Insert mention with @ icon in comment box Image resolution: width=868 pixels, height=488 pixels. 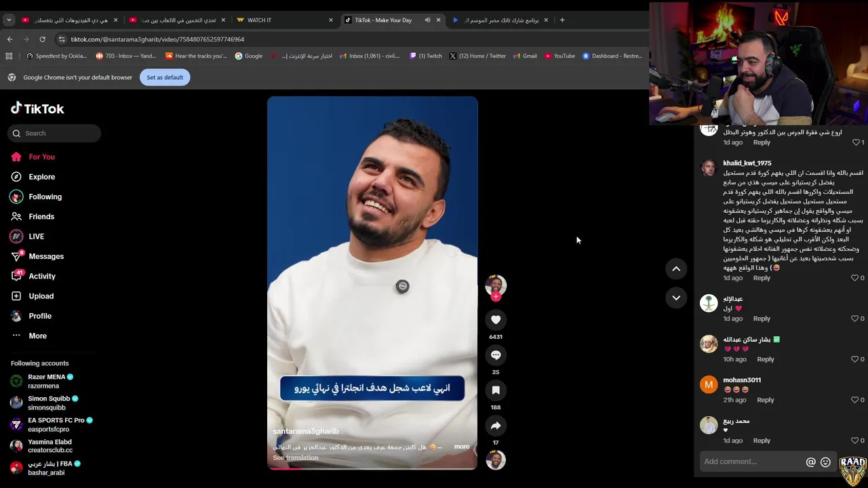810,462
